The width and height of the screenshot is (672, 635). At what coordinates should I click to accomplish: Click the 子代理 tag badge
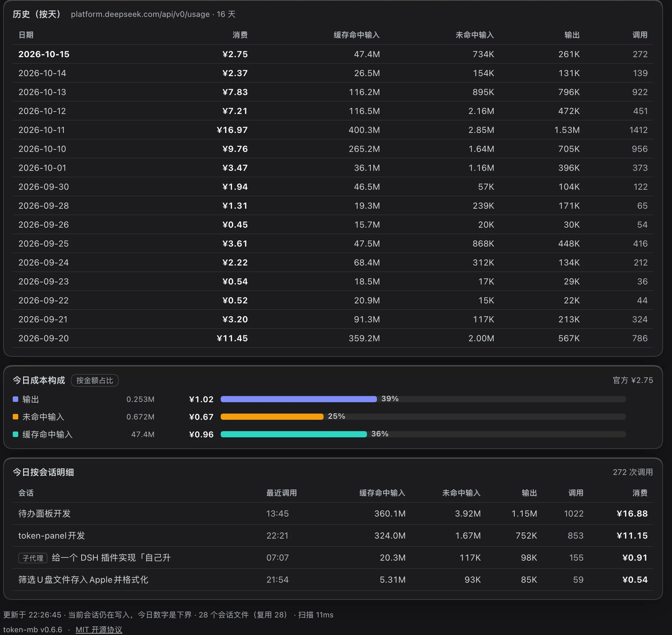[x=33, y=558]
